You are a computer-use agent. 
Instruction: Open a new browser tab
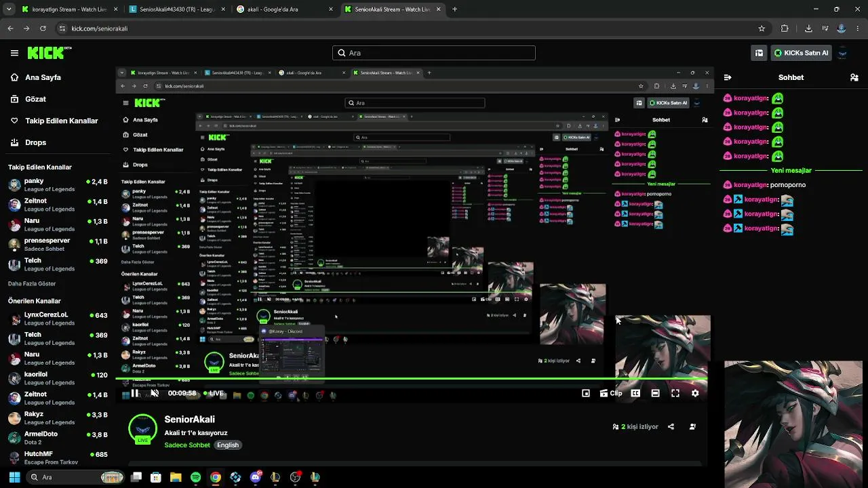(x=454, y=9)
